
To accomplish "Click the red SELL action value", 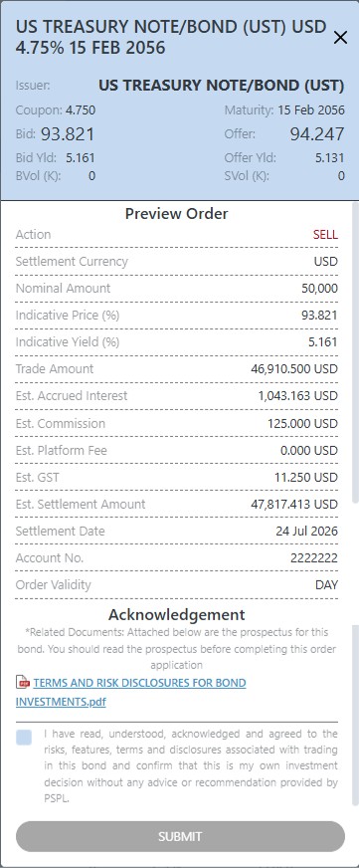I will [325, 234].
